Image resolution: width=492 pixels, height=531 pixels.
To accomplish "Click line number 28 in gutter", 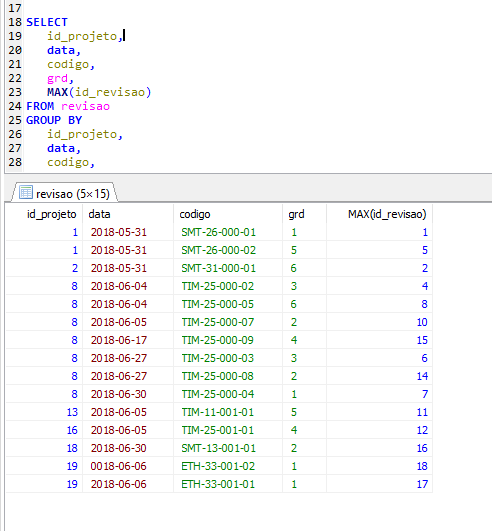I will click(15, 162).
